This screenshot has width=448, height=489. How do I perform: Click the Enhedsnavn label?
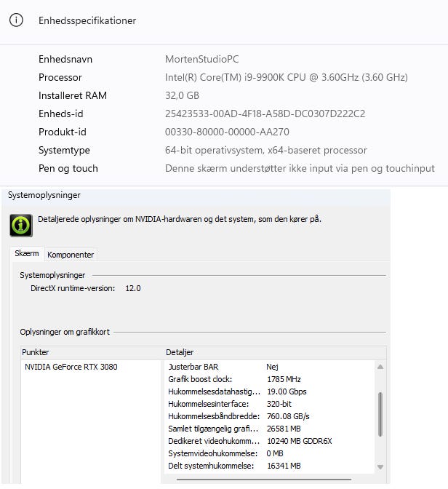tap(65, 59)
